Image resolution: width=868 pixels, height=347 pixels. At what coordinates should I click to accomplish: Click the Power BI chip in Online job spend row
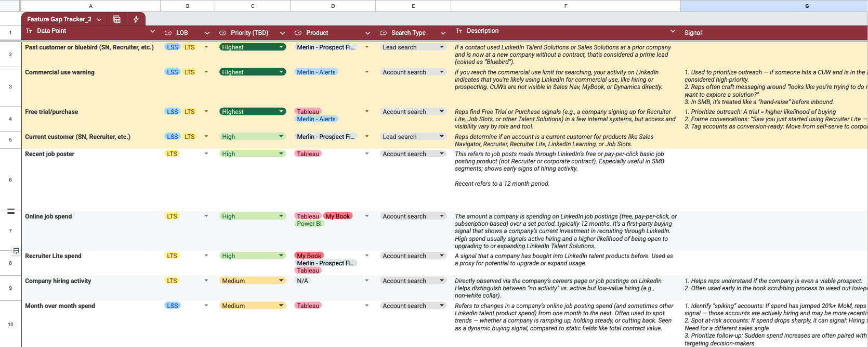[309, 223]
